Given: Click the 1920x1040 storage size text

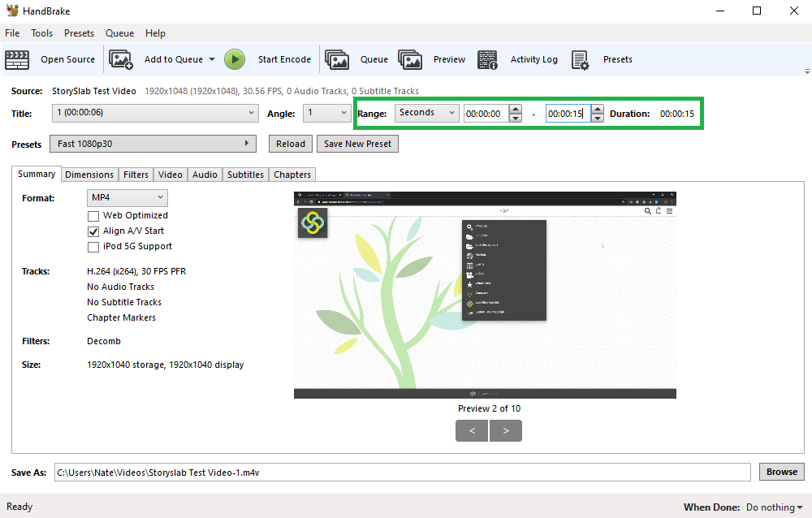Looking at the screenshot, I should 165,365.
